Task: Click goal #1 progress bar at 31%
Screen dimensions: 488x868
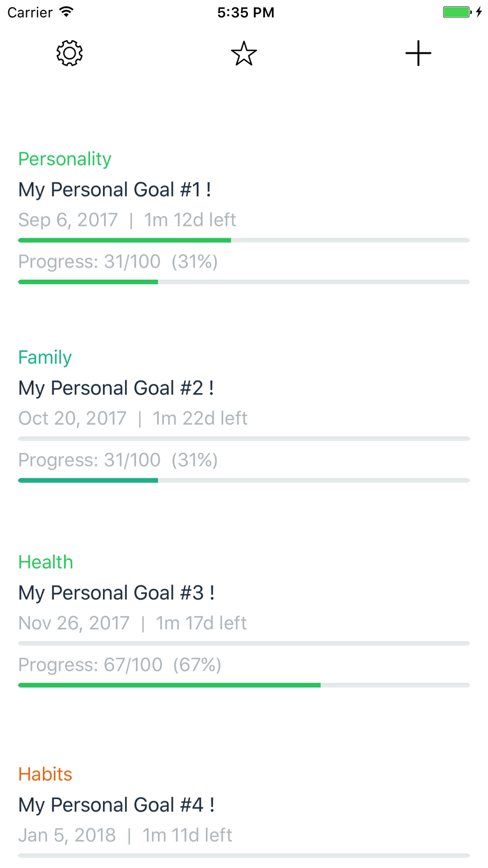Action: (x=244, y=282)
